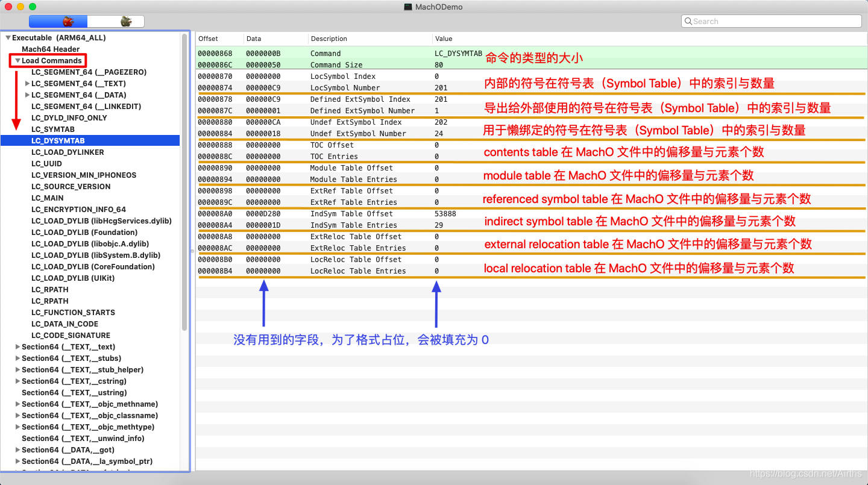Click the search magnifier icon
Screen dimensions: 868x485
688,21
